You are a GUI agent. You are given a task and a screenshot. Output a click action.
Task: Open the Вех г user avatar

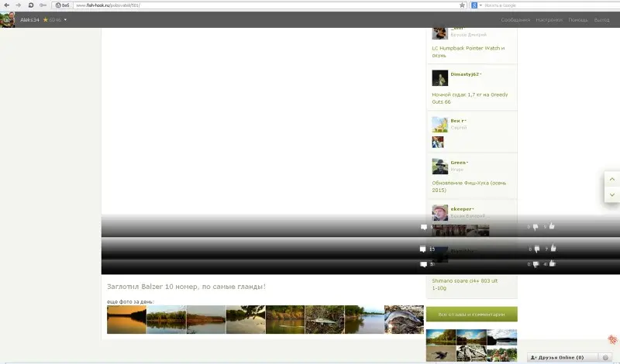coord(439,125)
